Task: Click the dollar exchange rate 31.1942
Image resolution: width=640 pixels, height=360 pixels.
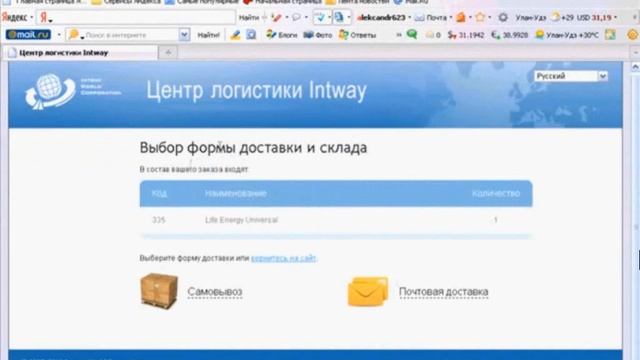Action: pyautogui.click(x=466, y=35)
